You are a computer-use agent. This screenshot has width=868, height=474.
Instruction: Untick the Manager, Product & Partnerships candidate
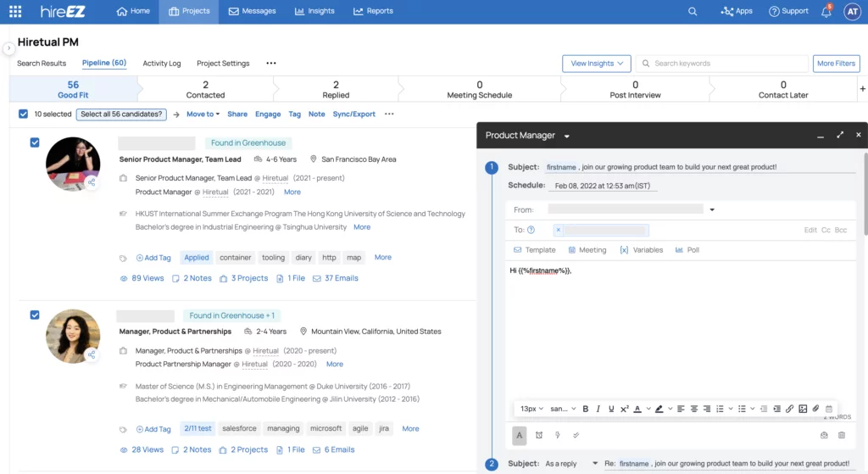click(35, 315)
